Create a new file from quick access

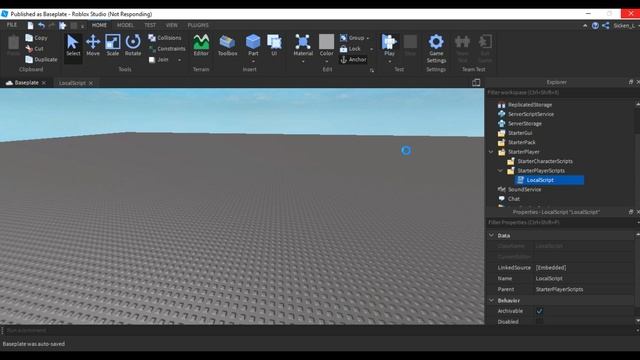click(30, 25)
